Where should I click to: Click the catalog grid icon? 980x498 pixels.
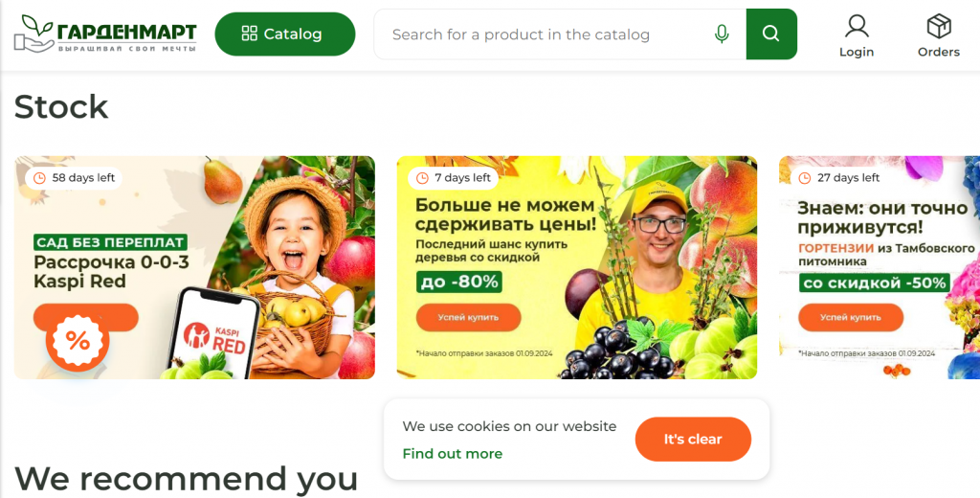point(250,34)
